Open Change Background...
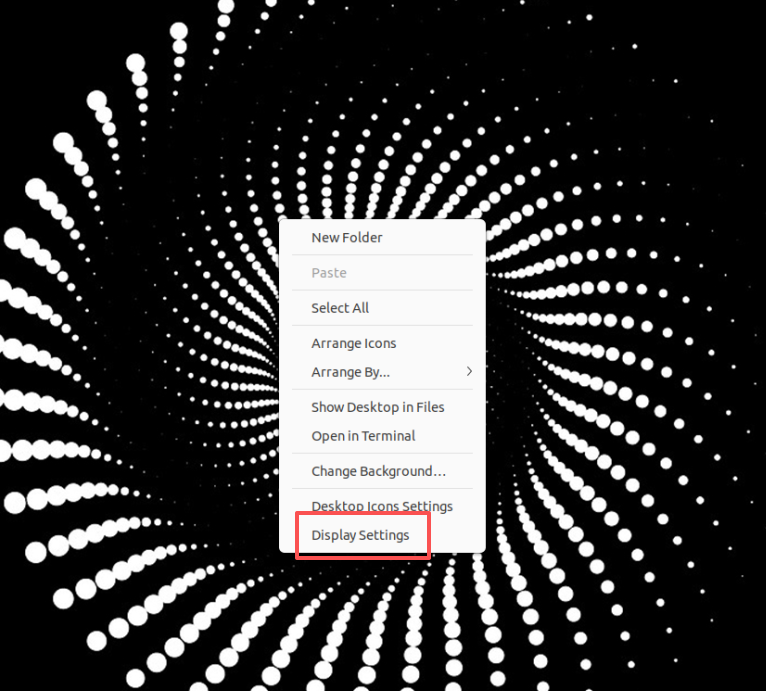The width and height of the screenshot is (766, 691). [382, 471]
